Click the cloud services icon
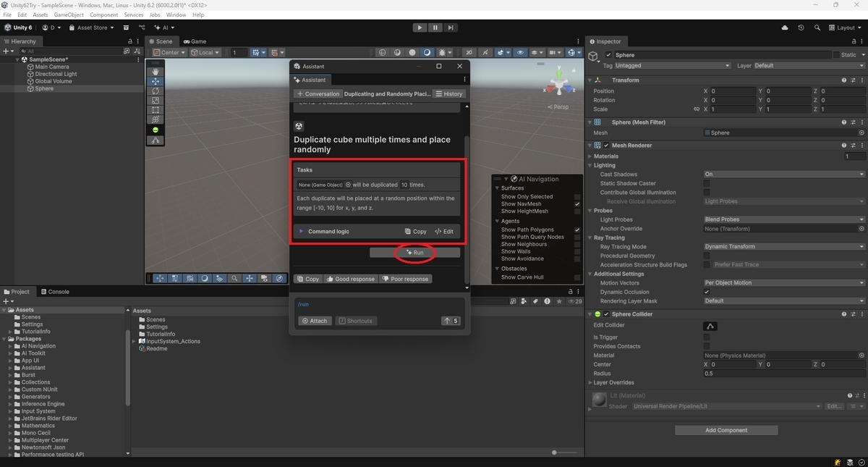Image resolution: width=868 pixels, height=467 pixels. 785,28
